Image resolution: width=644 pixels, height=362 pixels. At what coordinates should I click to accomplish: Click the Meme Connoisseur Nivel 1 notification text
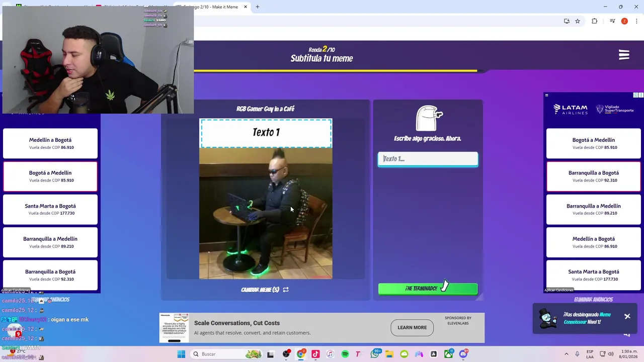pyautogui.click(x=587, y=318)
